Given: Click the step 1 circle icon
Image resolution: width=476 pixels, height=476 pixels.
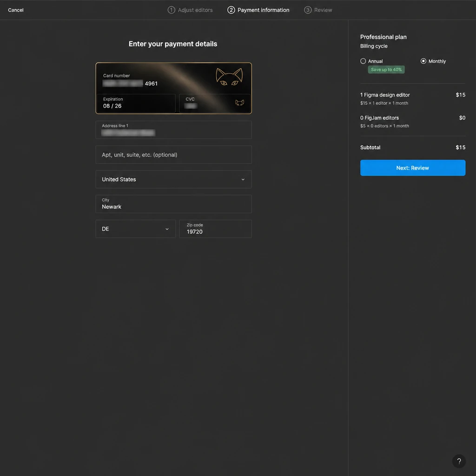Looking at the screenshot, I should click(171, 10).
